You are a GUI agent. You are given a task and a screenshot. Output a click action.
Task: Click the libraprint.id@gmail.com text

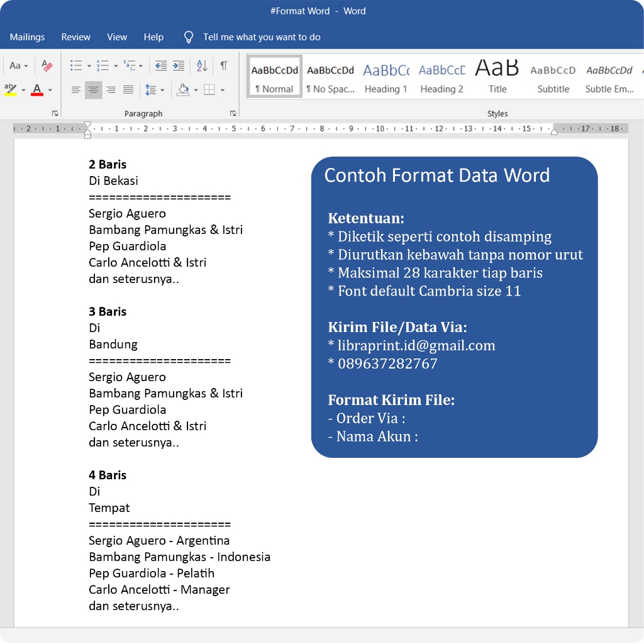416,345
